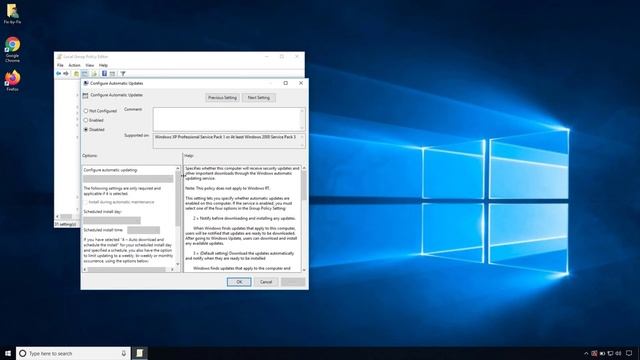Open the Help menu in Group Policy Editor

coord(103,65)
